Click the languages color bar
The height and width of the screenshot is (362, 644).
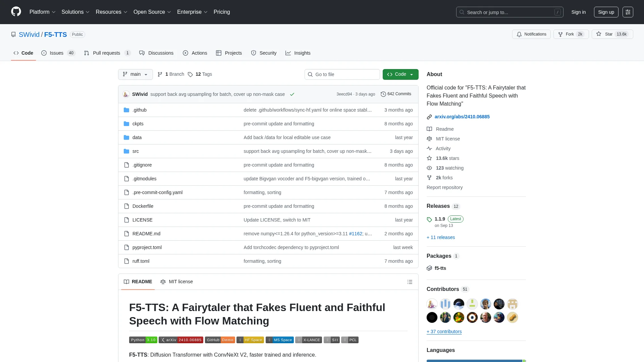pyautogui.click(x=476, y=361)
